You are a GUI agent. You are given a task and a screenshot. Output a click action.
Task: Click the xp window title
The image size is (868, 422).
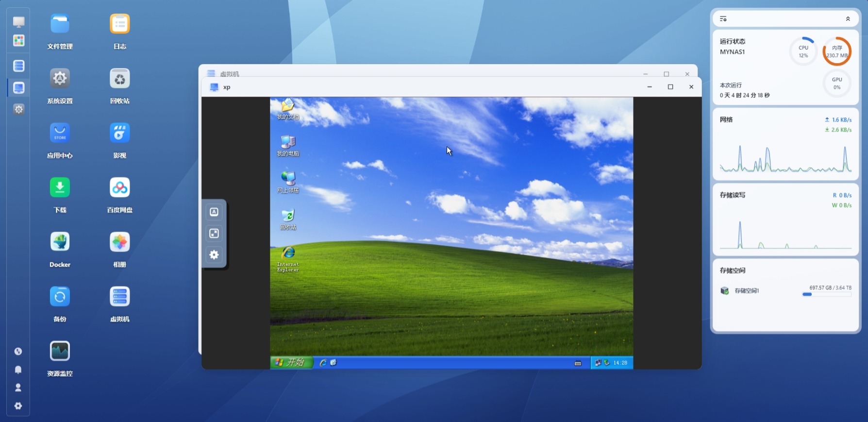point(227,87)
